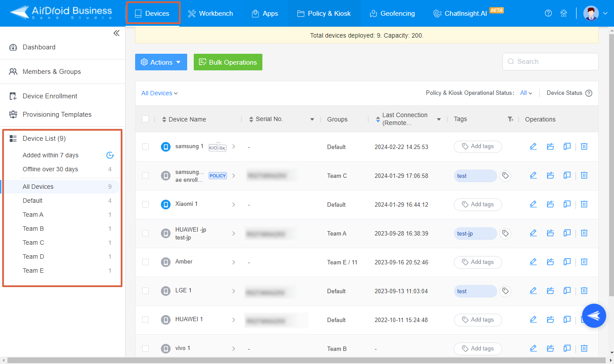Open the Apps tab
This screenshot has height=364, width=614.
[265, 14]
